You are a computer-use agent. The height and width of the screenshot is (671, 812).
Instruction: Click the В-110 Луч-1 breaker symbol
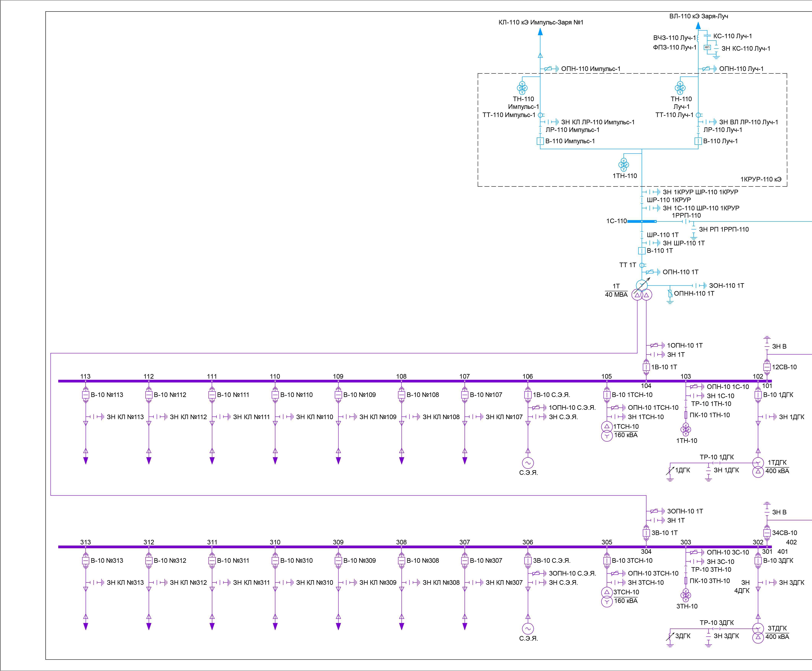(698, 141)
